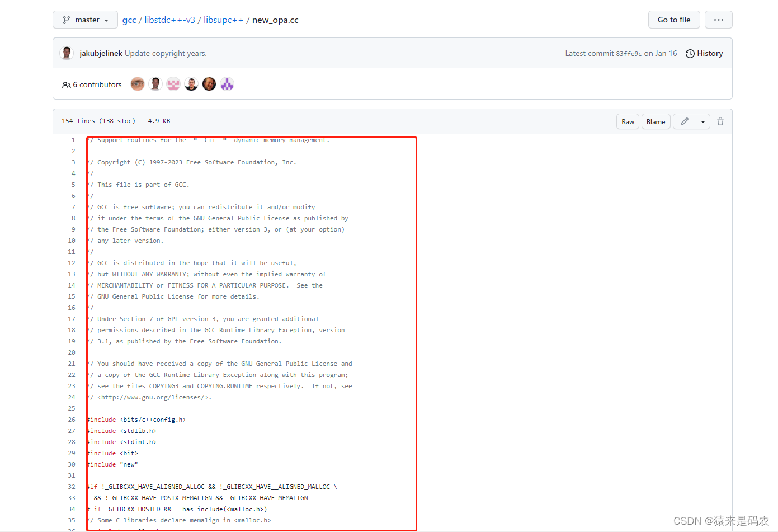Open the three-dot more options menu
This screenshot has width=778, height=532.
(719, 20)
